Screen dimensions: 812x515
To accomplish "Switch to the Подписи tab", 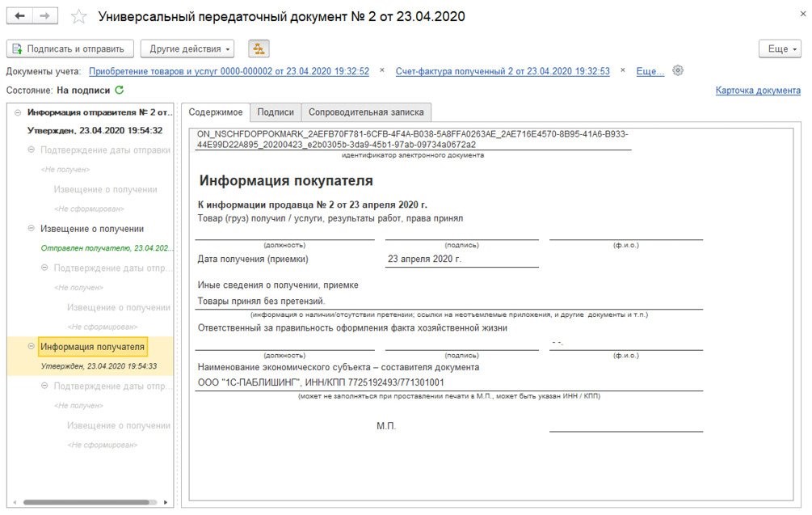I will pos(276,112).
